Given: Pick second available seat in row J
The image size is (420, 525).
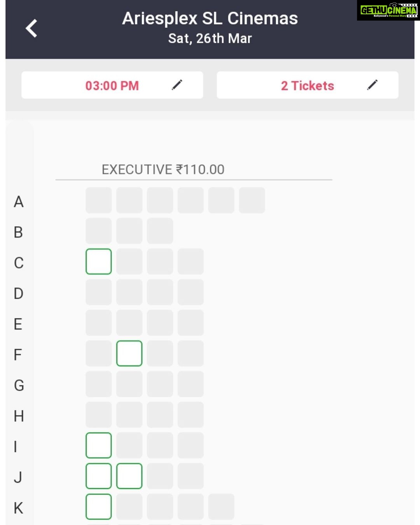Looking at the screenshot, I should 129,476.
